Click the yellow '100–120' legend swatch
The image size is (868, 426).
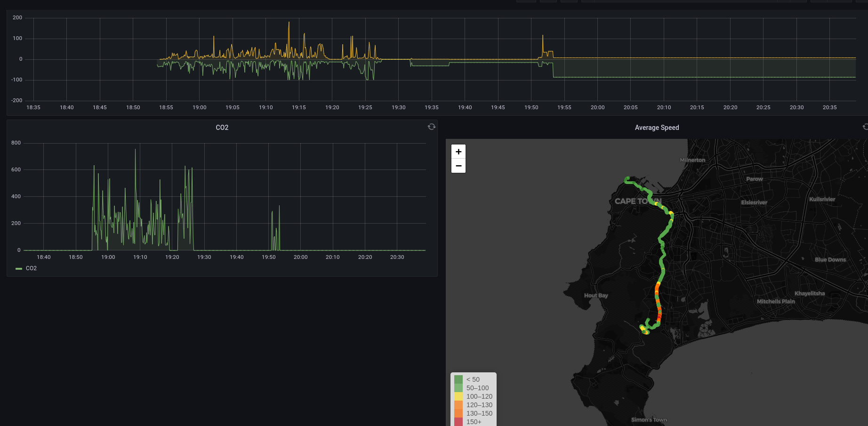458,396
